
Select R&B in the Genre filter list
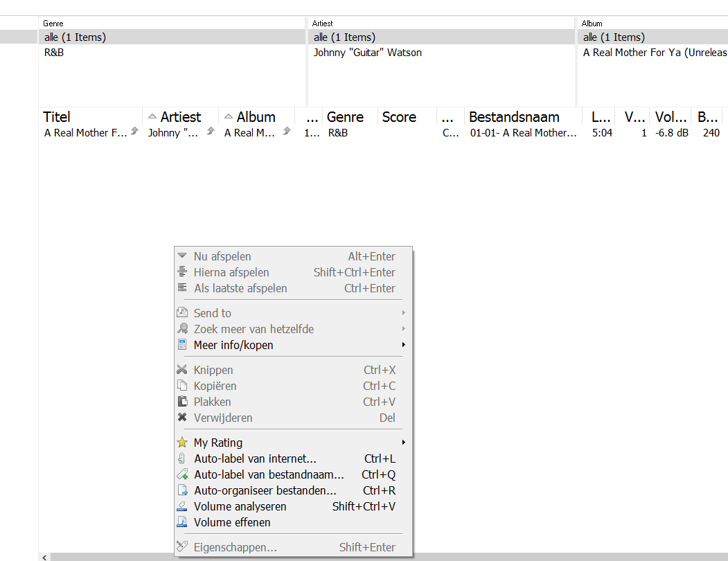coord(54,53)
